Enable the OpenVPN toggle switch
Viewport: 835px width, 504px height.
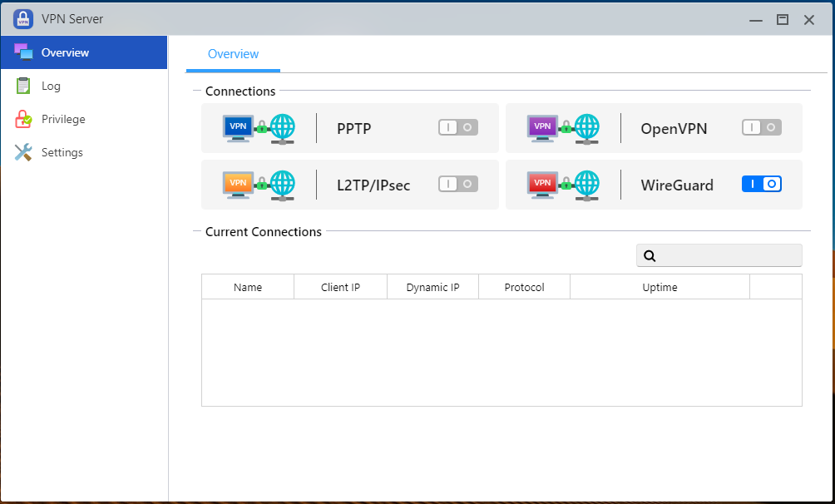pos(762,127)
